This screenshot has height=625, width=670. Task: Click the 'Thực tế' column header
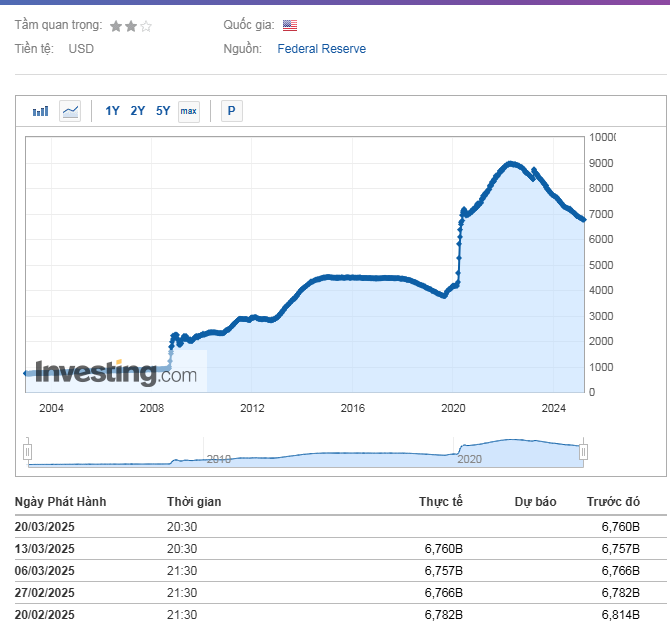441,502
